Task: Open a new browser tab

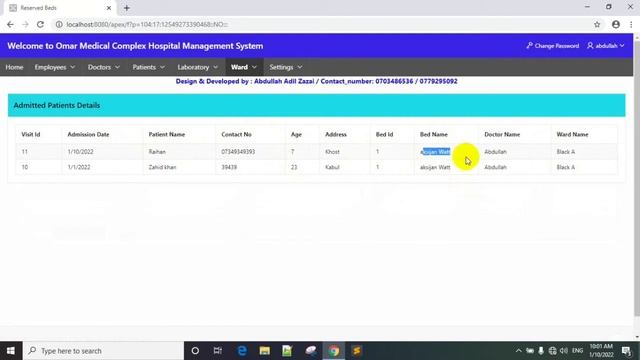Action: point(127,8)
